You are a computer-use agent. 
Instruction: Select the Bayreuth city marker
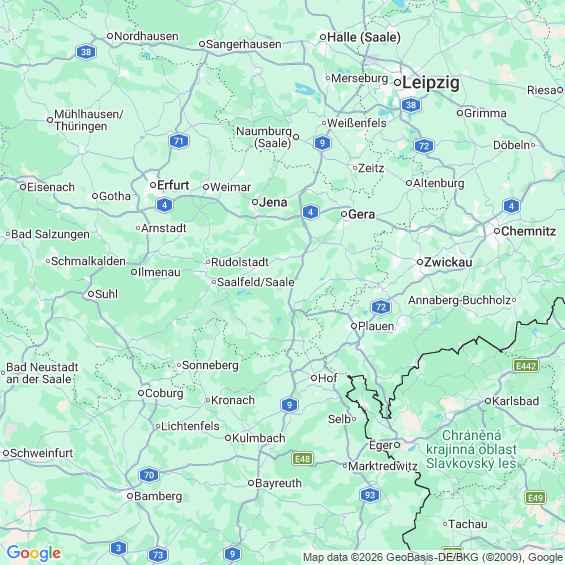click(251, 483)
